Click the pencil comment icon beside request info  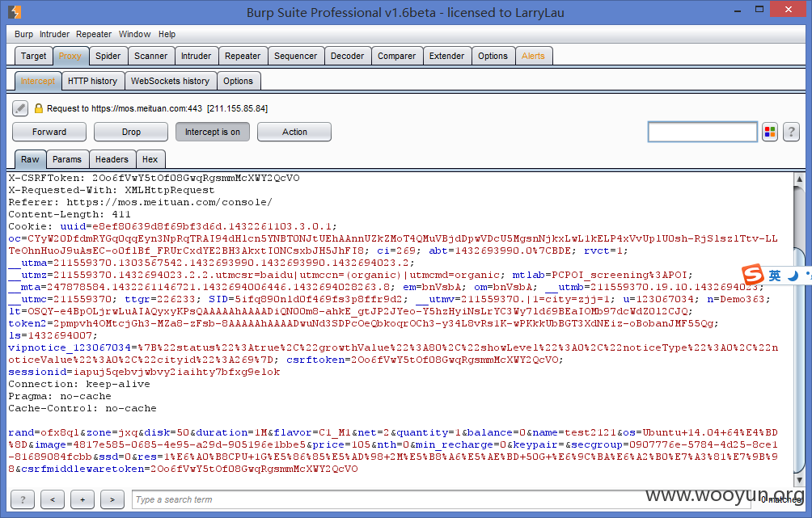[20, 108]
